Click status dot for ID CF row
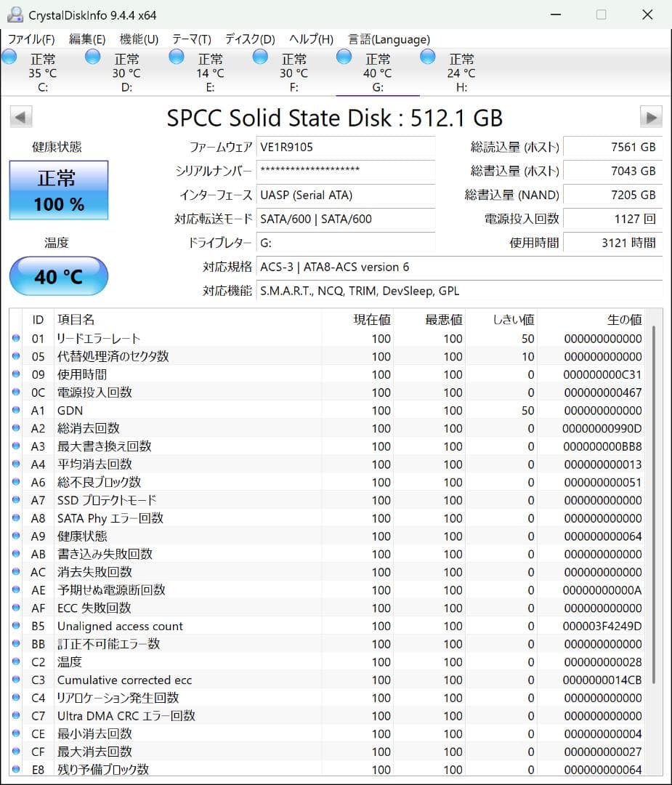This screenshot has height=785, width=672. tap(16, 751)
